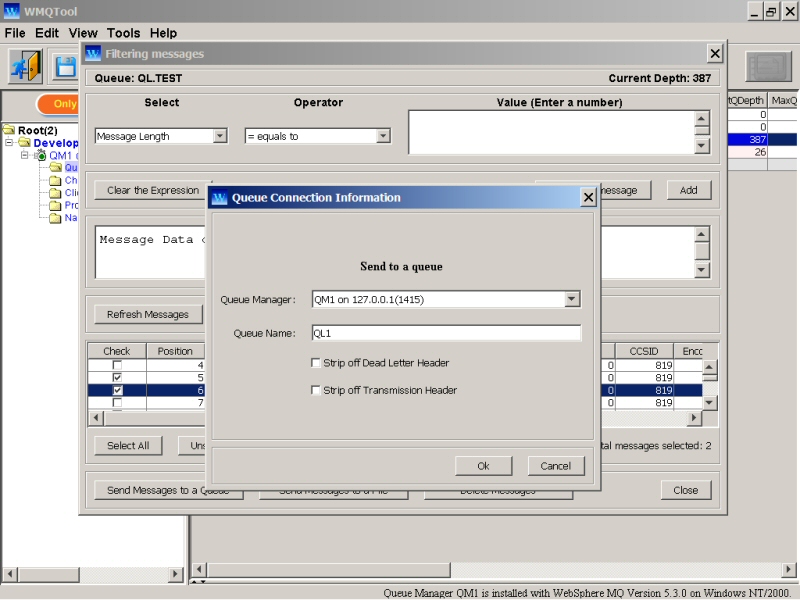The width and height of the screenshot is (800, 600).
Task: Collapse the QM1 tree node
Action: point(24,155)
